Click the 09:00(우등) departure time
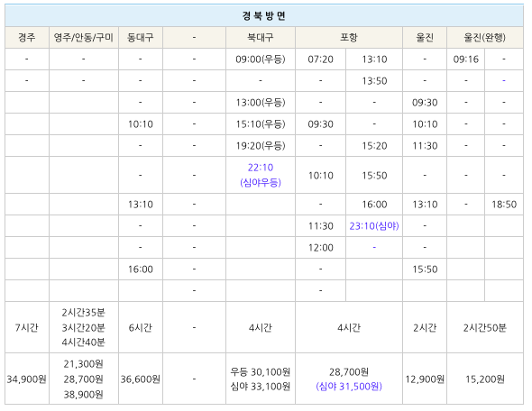 click(261, 59)
